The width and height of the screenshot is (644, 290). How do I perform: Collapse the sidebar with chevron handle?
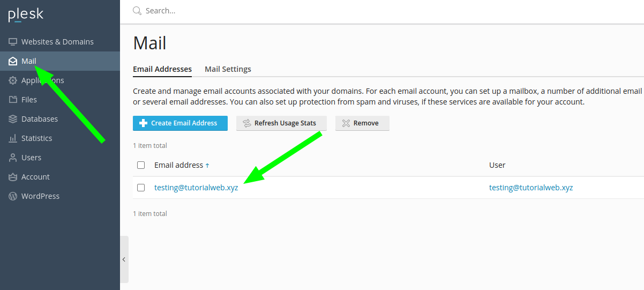tap(124, 259)
